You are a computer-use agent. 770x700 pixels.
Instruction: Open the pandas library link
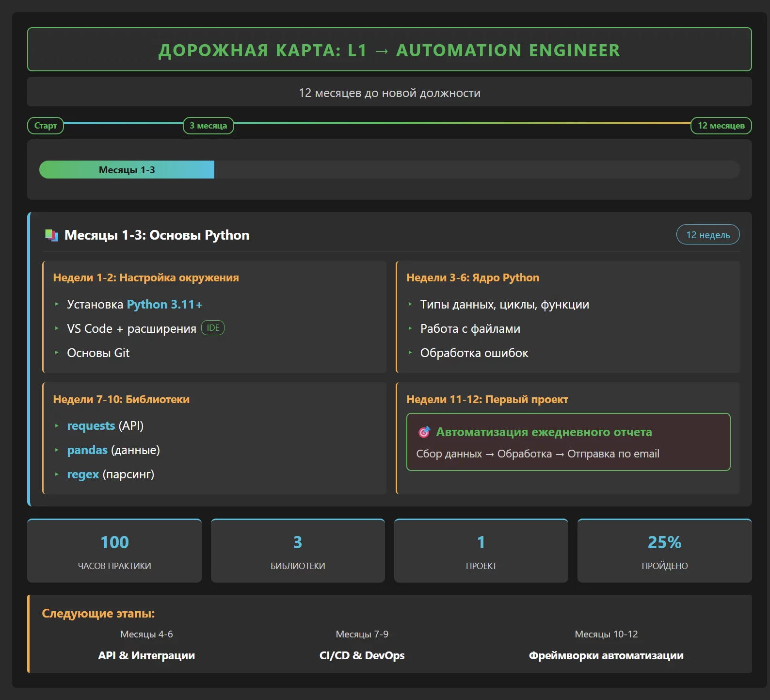click(87, 450)
